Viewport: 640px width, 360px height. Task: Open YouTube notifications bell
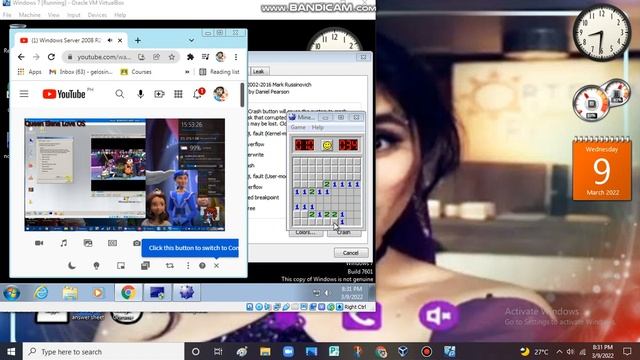pyautogui.click(x=198, y=93)
